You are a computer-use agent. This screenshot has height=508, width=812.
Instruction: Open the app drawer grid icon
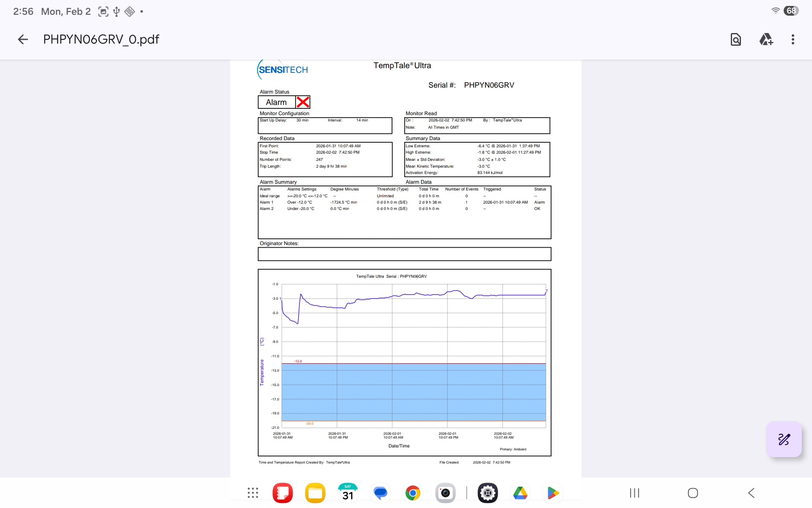(253, 493)
